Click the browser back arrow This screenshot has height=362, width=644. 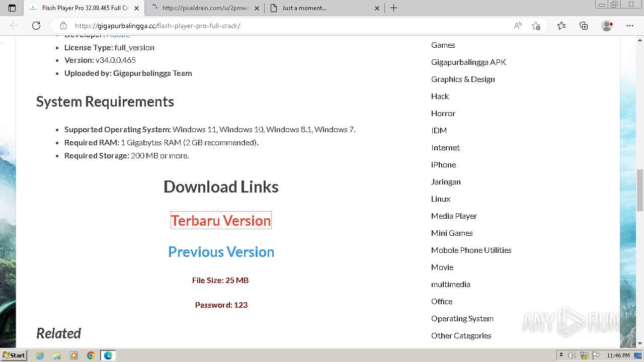[x=14, y=26]
